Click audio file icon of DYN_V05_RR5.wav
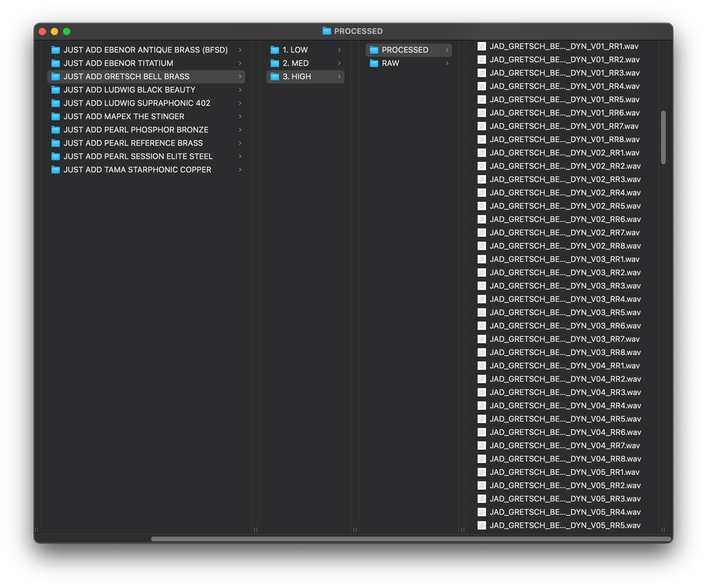707x588 pixels. point(482,525)
